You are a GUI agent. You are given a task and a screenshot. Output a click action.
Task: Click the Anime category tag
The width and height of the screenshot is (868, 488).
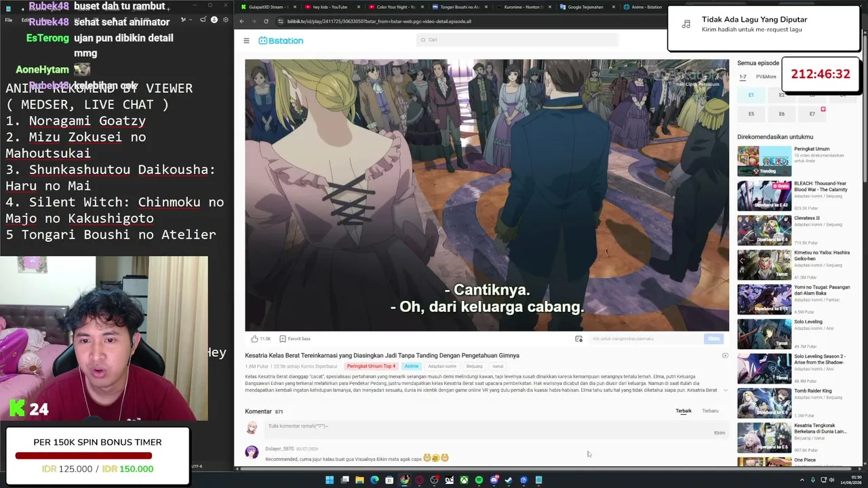pos(412,367)
